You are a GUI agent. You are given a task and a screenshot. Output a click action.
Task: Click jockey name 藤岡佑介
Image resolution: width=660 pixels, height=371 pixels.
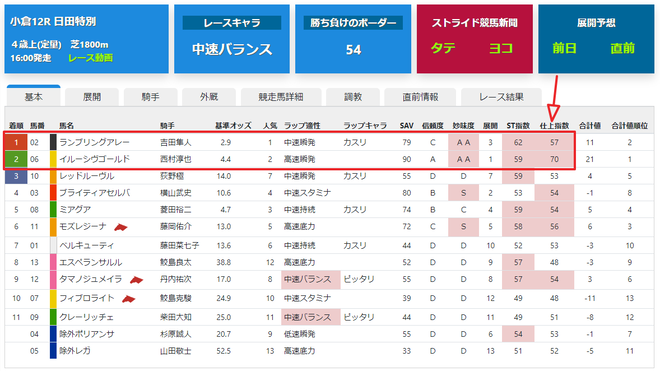(x=176, y=227)
